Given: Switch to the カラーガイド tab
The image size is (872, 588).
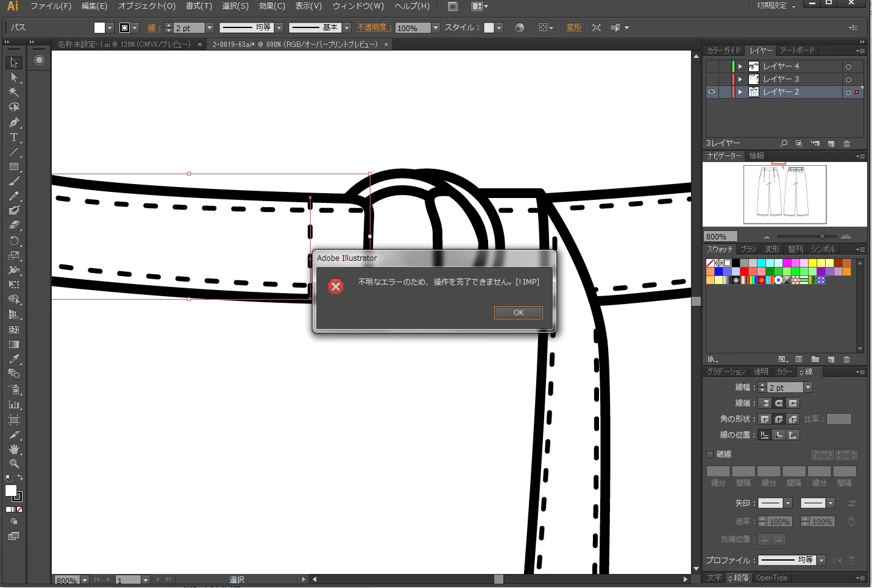Looking at the screenshot, I should pos(724,51).
